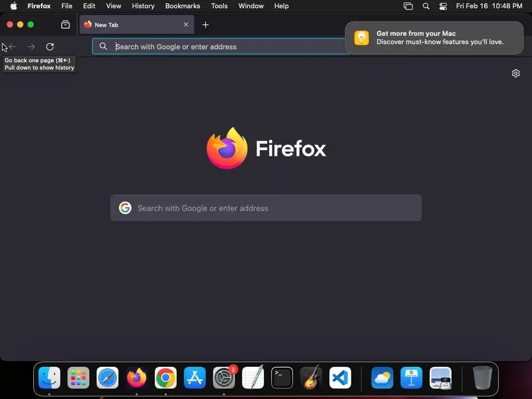This screenshot has width=532, height=399.
Task: Click the magnifier icon in address bar
Action: (103, 46)
